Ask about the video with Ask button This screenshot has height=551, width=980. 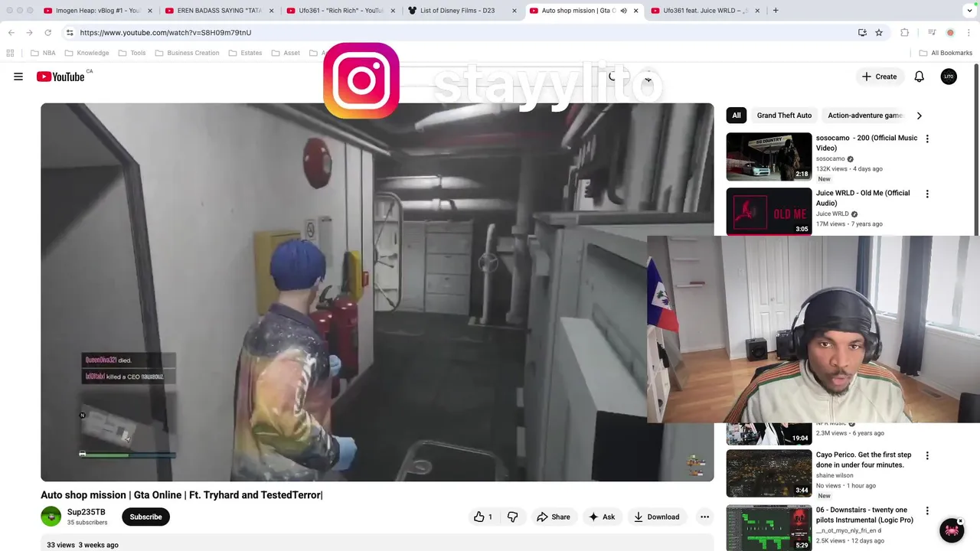click(x=602, y=517)
